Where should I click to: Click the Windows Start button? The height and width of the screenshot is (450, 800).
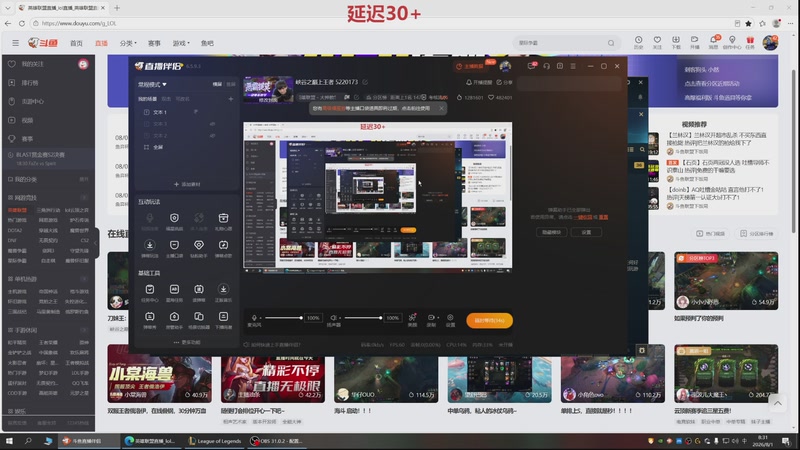click(9, 441)
